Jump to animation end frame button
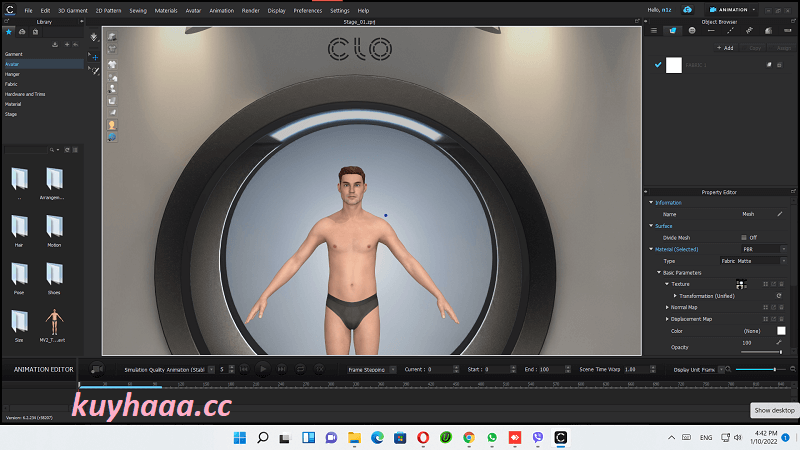This screenshot has width=800, height=450. [x=282, y=369]
